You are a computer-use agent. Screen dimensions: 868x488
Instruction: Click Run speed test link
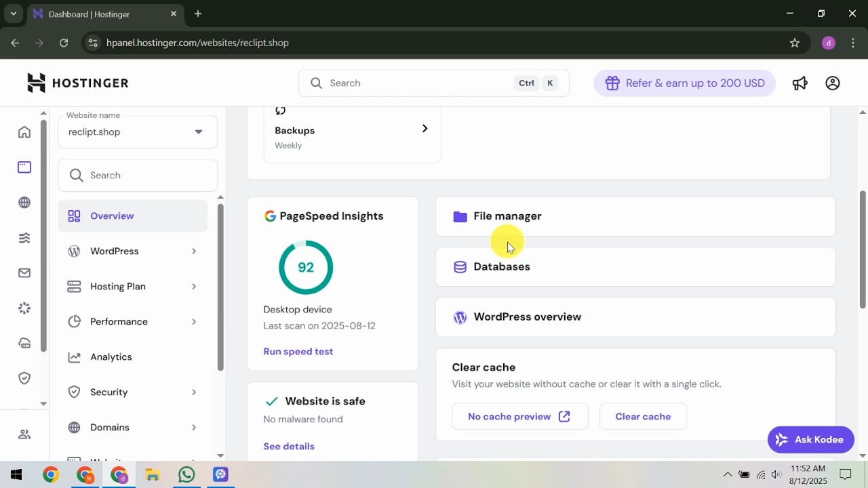coord(298,352)
